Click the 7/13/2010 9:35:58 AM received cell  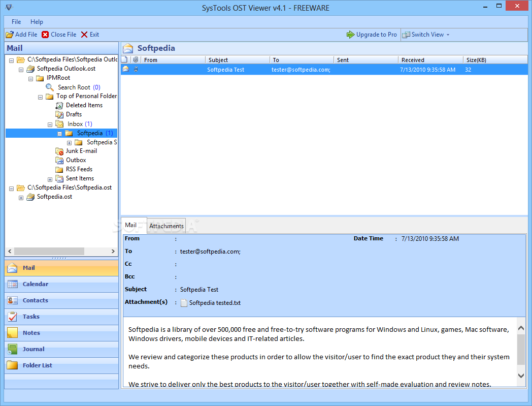(427, 70)
